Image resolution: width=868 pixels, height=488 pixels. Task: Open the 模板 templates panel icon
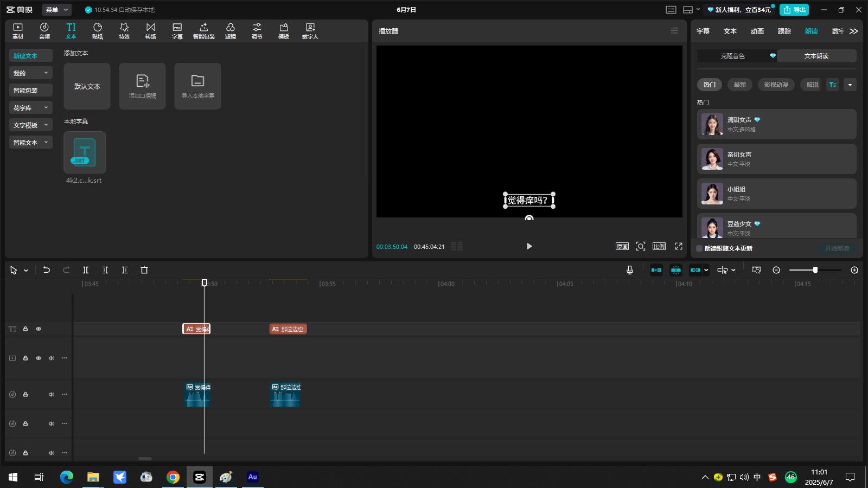[x=284, y=31]
